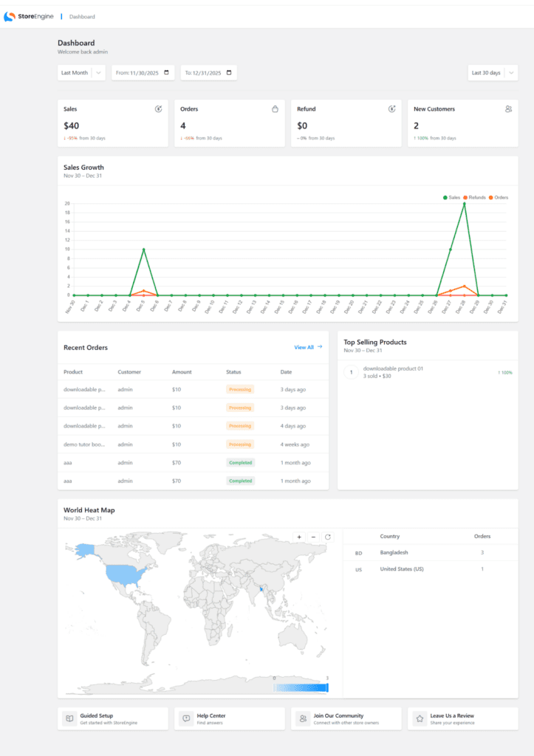Click the rank 1 circle in Top Selling
This screenshot has width=534, height=756.
coord(351,372)
